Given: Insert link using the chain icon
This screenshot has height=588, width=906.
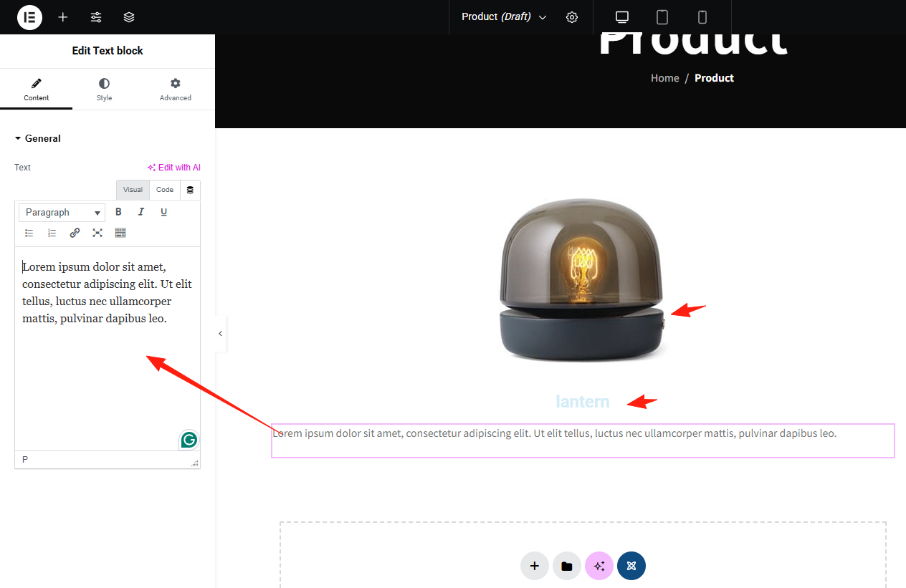Looking at the screenshot, I should [x=75, y=233].
